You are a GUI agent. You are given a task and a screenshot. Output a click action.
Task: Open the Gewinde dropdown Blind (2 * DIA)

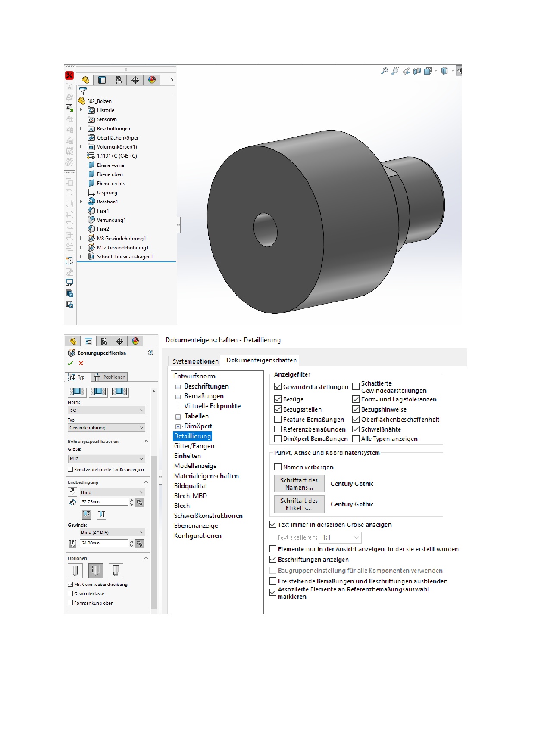[113, 532]
